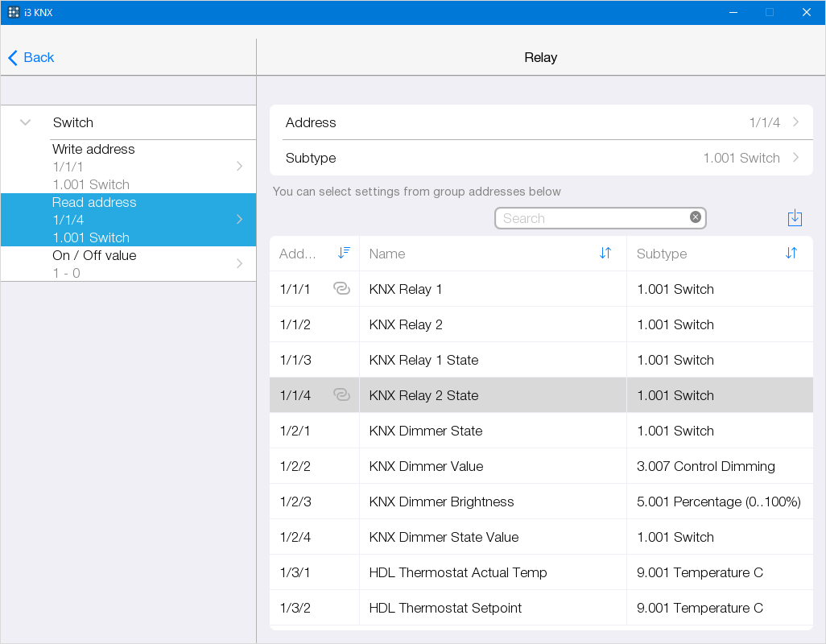The image size is (826, 644).
Task: Select the KNX Relay 1 State row
Action: [x=491, y=360]
